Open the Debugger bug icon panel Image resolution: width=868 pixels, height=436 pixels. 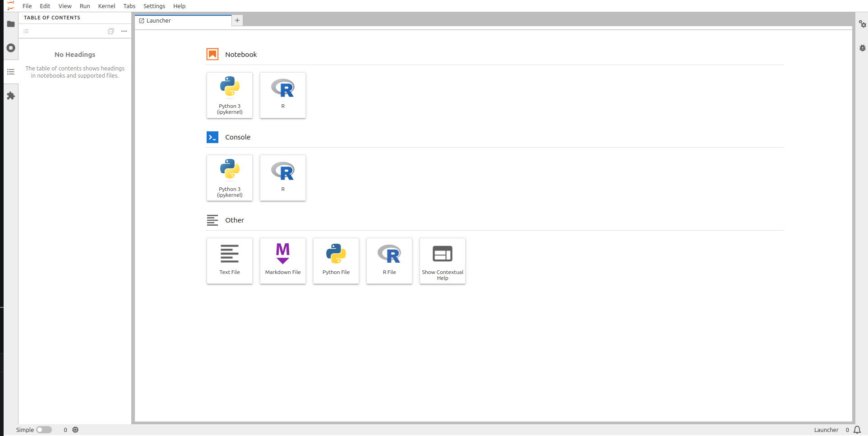(x=862, y=48)
